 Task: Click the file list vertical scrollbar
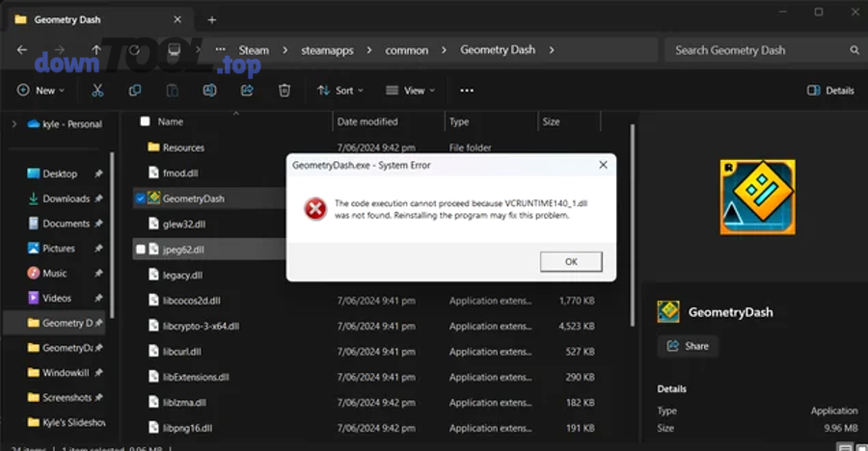click(x=633, y=225)
